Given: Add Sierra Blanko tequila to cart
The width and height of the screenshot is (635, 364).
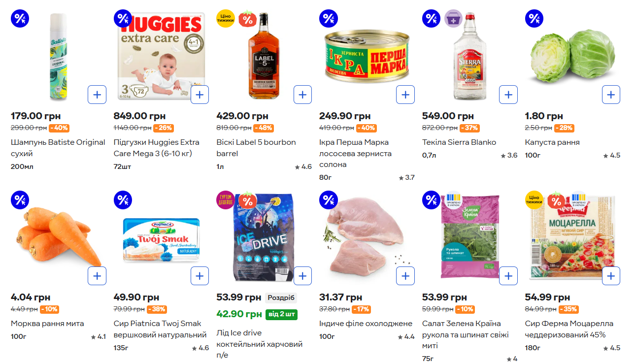Looking at the screenshot, I should pyautogui.click(x=508, y=95).
